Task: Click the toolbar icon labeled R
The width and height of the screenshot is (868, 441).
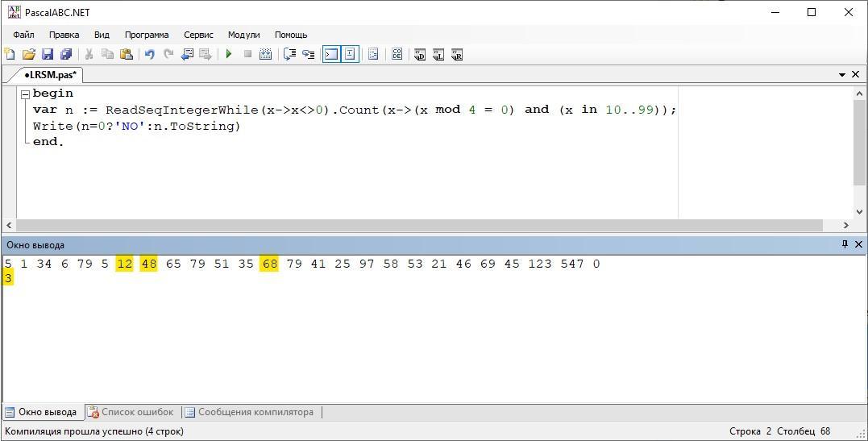Action: (x=457, y=54)
